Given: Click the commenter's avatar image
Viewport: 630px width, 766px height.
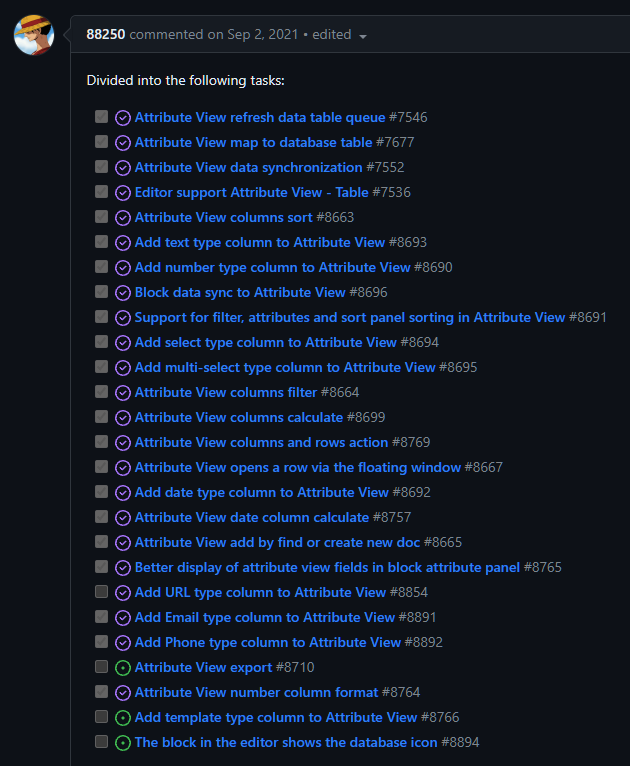Looking at the screenshot, I should pos(34,35).
